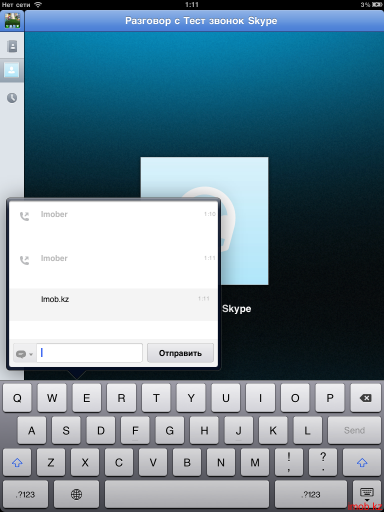
Task: Select the contacts person sidebar icon
Action: click(x=12, y=70)
